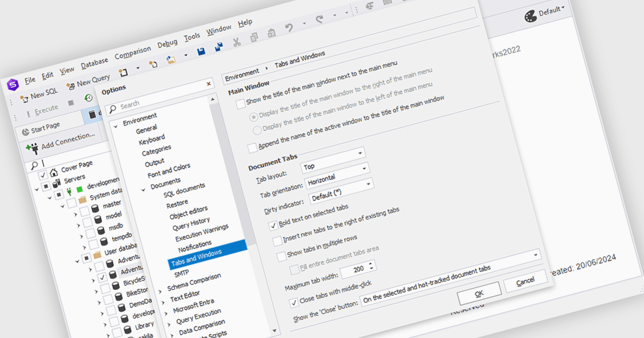Screen dimensions: 644x338
Task: Click the New SQL toolbar icon
Action: [x=24, y=98]
